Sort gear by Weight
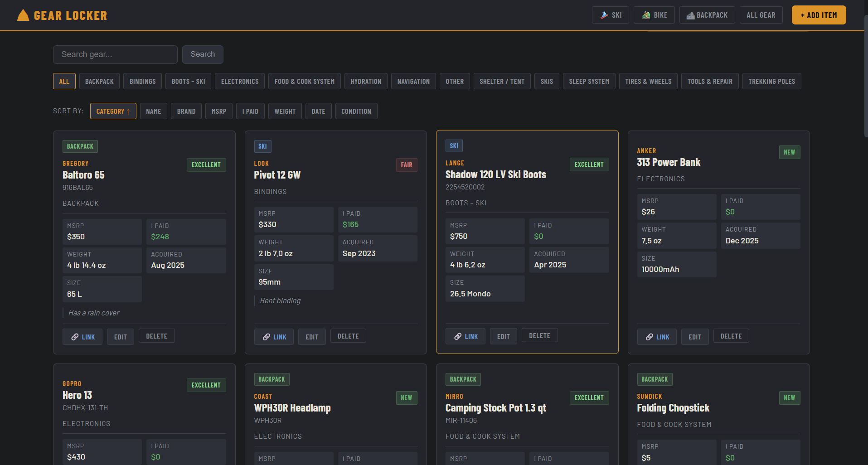Viewport: 868px width, 465px height. coord(285,111)
